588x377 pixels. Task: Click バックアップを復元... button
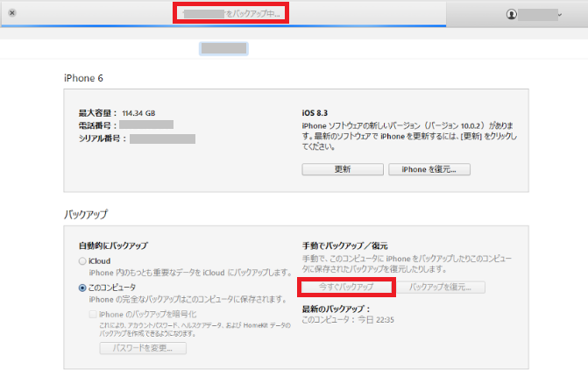coord(440,288)
